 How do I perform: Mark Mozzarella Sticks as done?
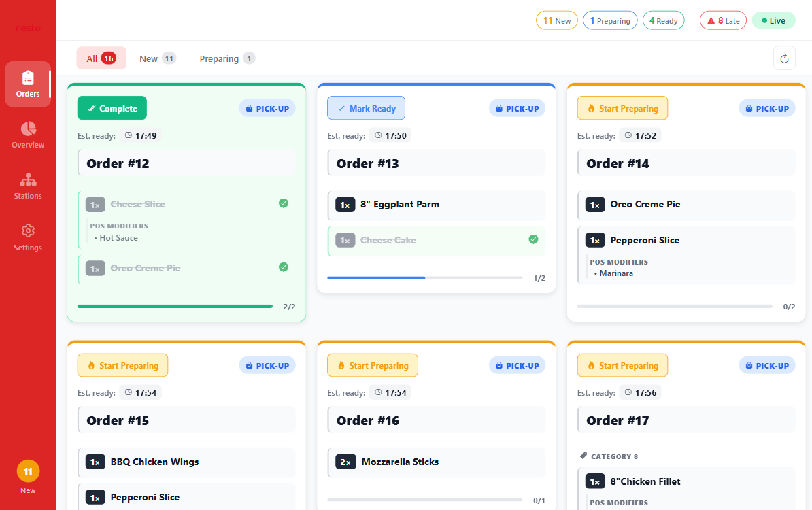point(437,462)
